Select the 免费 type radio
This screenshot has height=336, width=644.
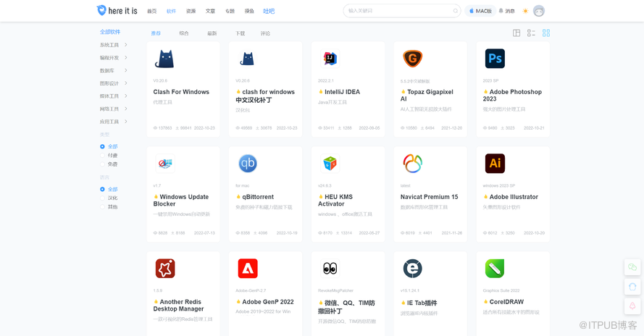[x=109, y=164]
